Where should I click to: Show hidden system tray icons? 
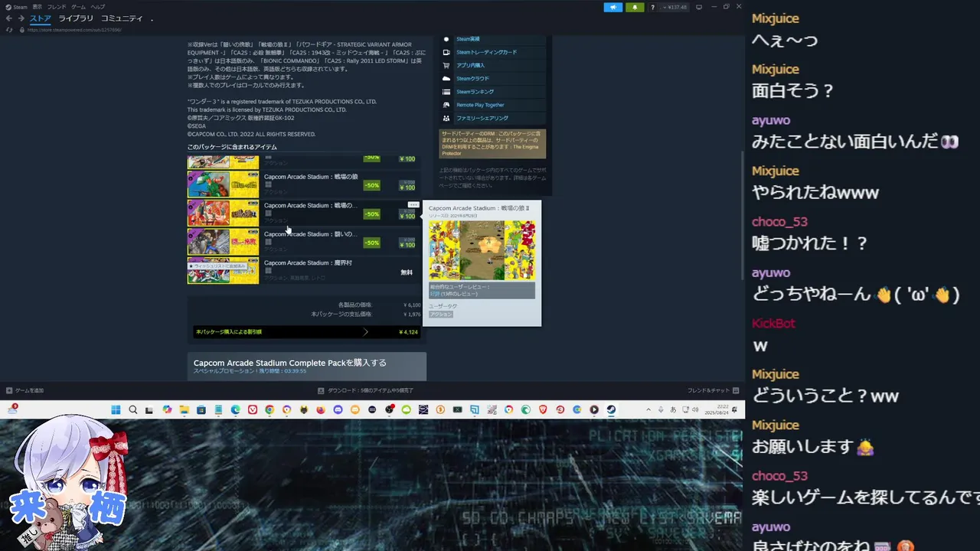tap(648, 409)
